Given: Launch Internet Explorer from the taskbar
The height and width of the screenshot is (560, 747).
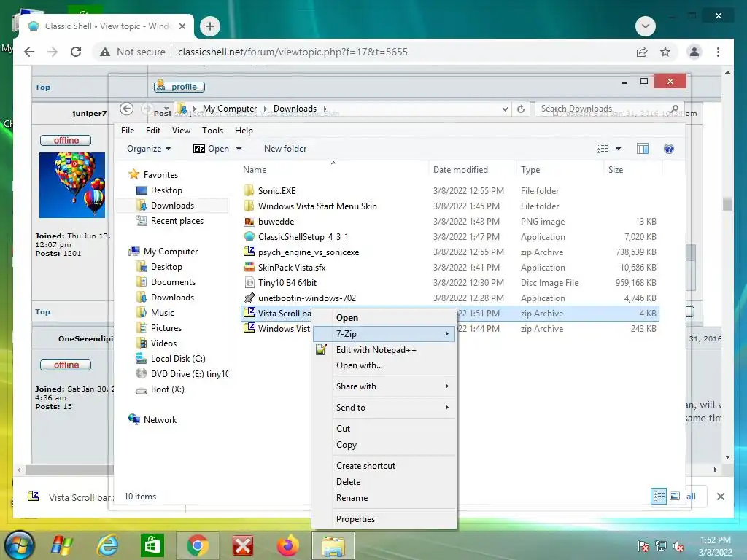Looking at the screenshot, I should coord(108,545).
